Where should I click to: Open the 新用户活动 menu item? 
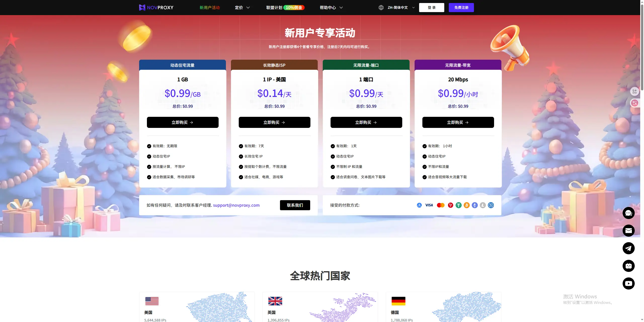210,8
